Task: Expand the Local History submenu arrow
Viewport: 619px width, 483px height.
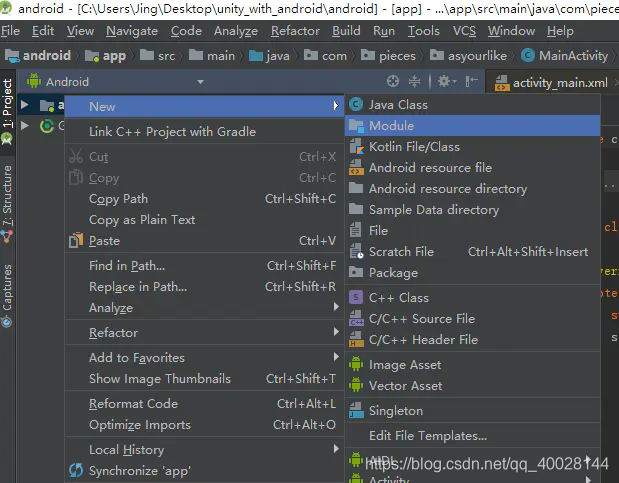Action: pos(336,449)
